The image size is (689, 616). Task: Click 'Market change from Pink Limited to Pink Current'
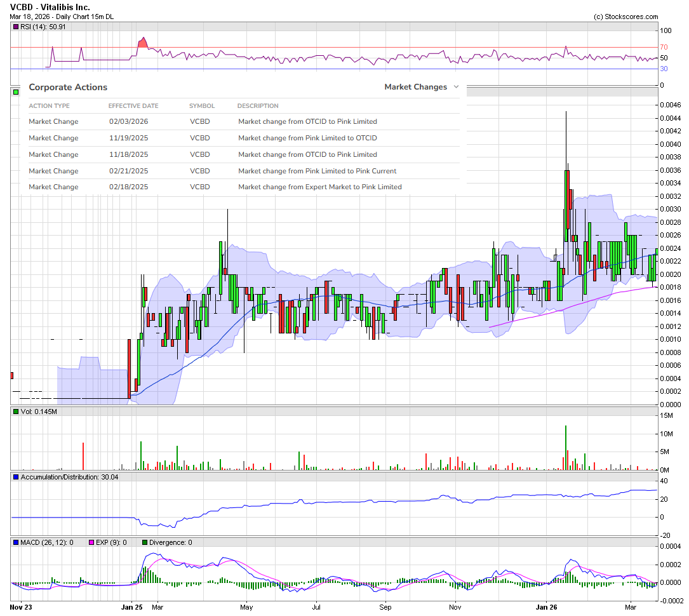click(x=318, y=171)
